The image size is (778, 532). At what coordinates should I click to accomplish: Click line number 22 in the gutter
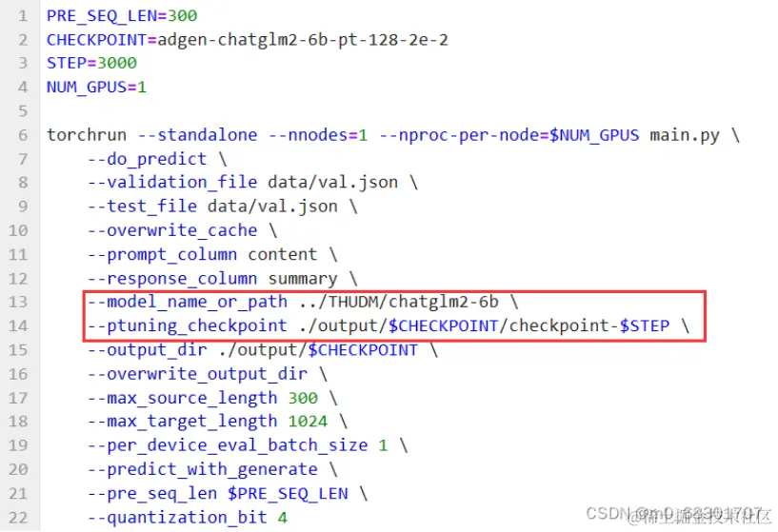18,518
